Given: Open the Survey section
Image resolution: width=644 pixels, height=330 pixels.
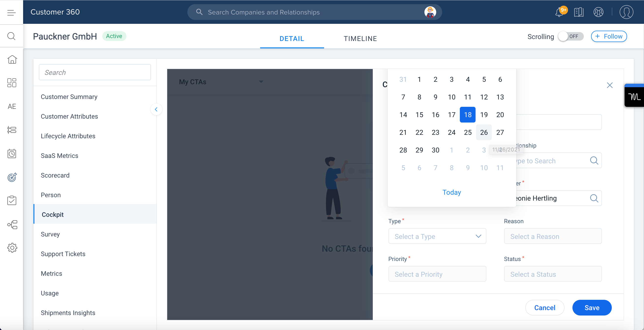Looking at the screenshot, I should point(95,234).
